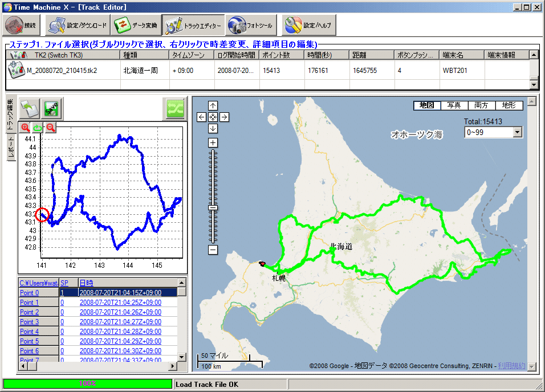Click the Point 4 link
This screenshot has height=392, width=545.
(30, 332)
